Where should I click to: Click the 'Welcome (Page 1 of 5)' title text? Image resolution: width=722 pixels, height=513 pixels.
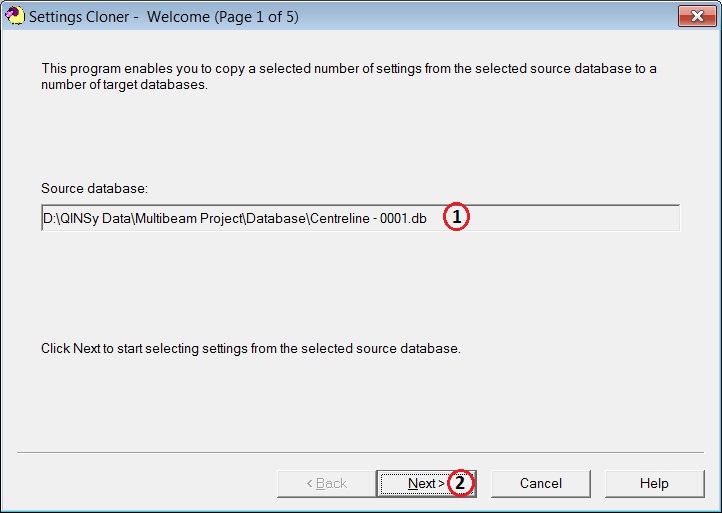(222, 17)
